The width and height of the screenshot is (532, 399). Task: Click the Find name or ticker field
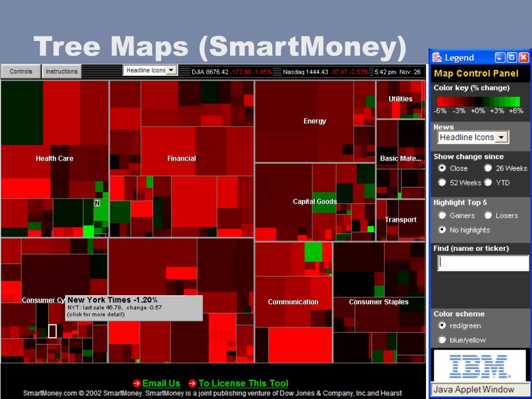[x=483, y=263]
